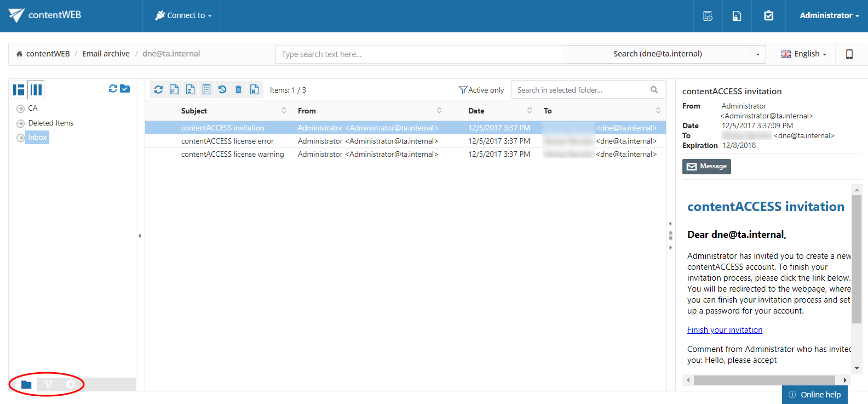The image size is (868, 404).
Task: Click the restore history toolbar icon
Action: pos(222,89)
